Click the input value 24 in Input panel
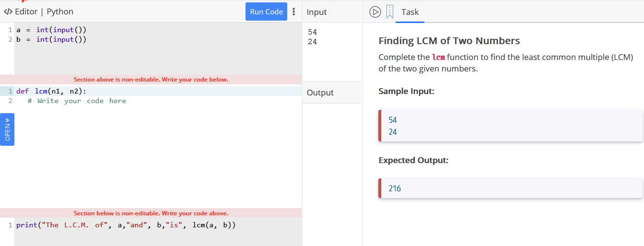This screenshot has width=644, height=246. [312, 42]
